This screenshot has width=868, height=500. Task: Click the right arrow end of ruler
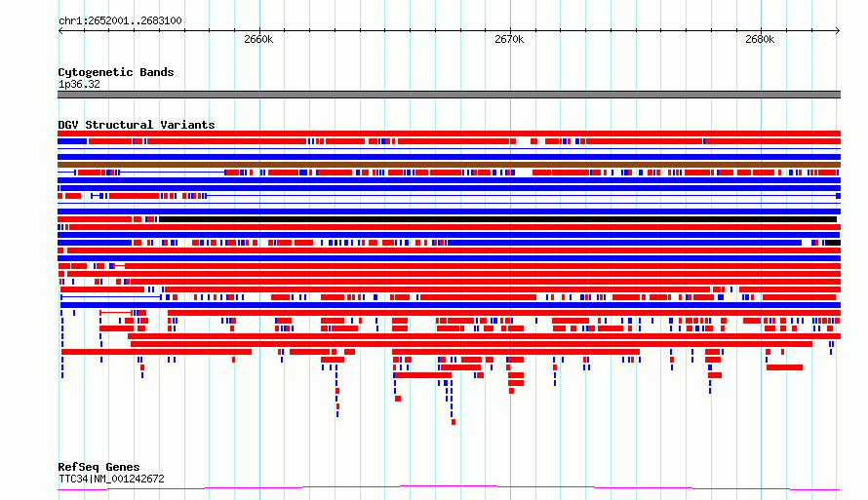[x=838, y=30]
